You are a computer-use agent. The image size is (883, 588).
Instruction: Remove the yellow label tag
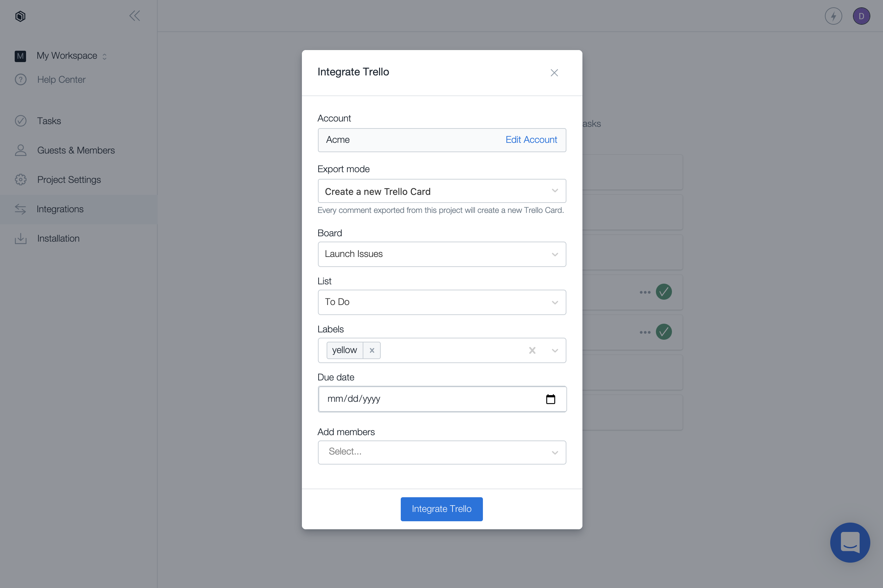[x=371, y=350]
